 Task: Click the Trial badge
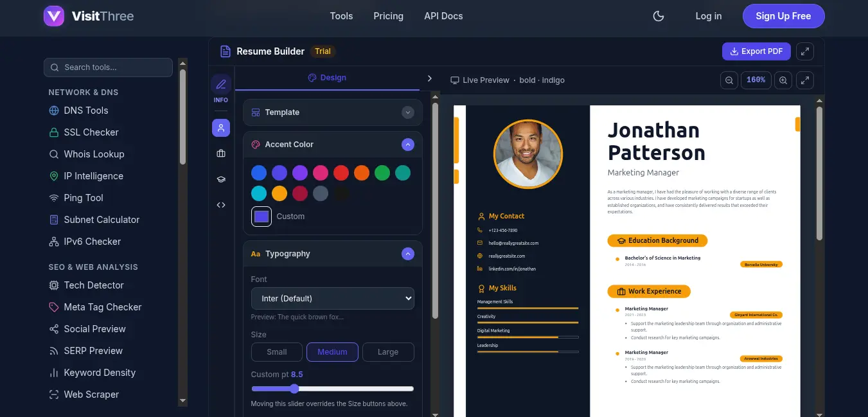(323, 51)
